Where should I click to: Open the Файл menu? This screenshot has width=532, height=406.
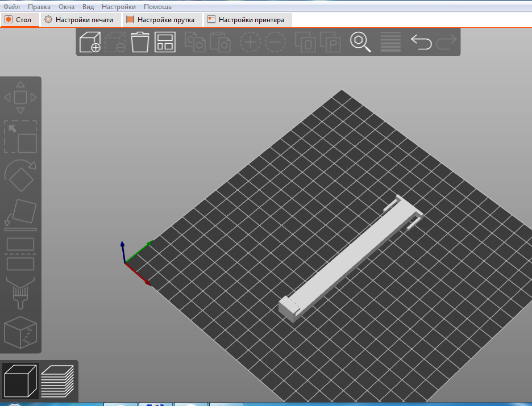(x=12, y=7)
